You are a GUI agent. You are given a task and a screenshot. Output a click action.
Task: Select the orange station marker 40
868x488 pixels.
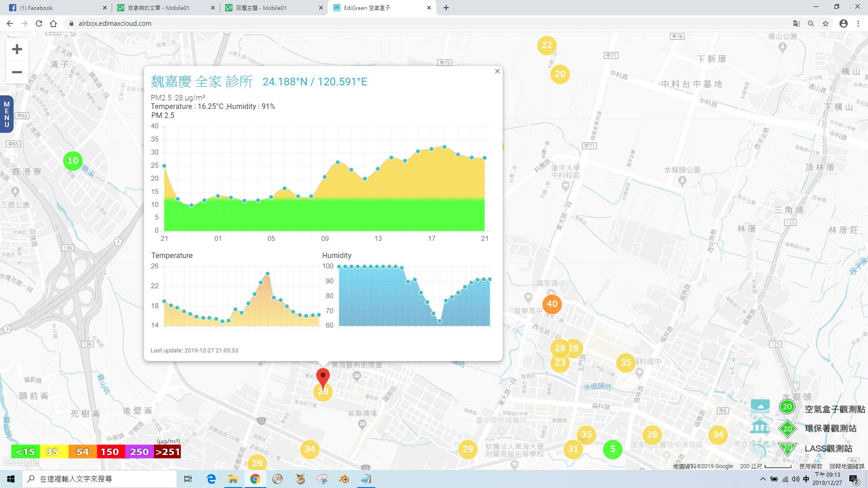(552, 304)
